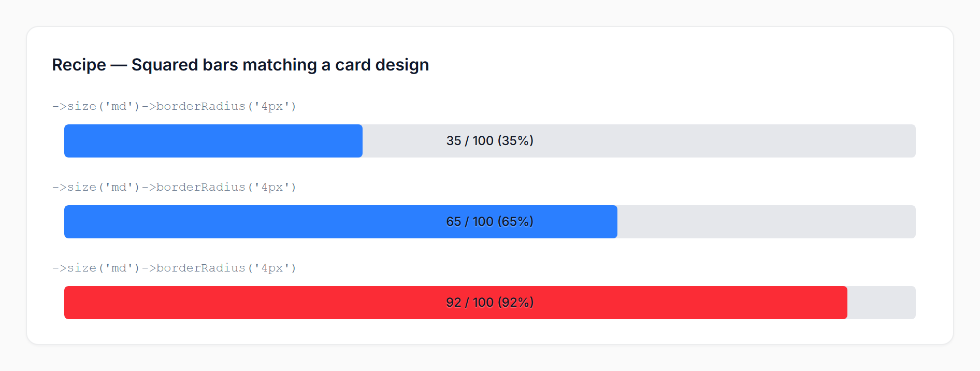
Task: Click the gray unfilled track of the 35% bar
Action: pos(725,141)
